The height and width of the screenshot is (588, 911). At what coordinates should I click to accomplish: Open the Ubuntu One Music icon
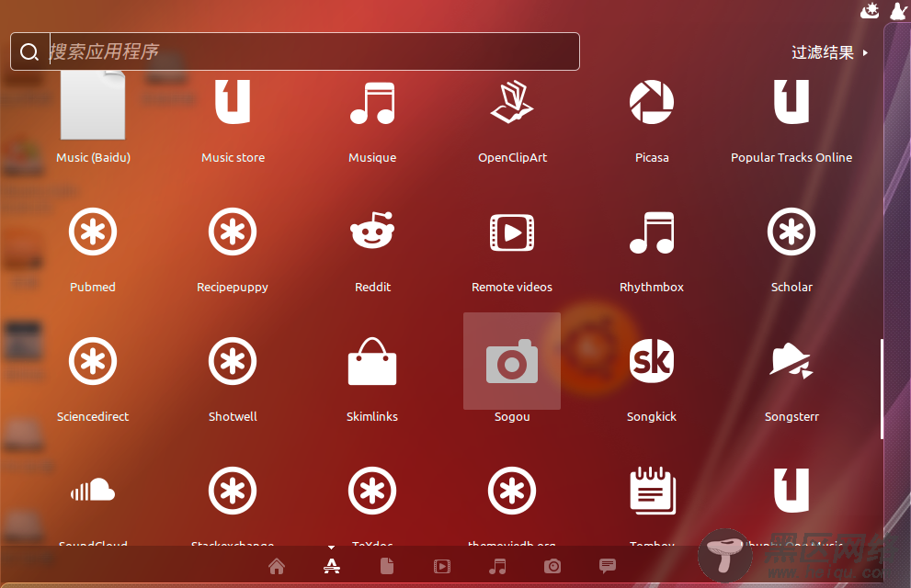click(791, 491)
